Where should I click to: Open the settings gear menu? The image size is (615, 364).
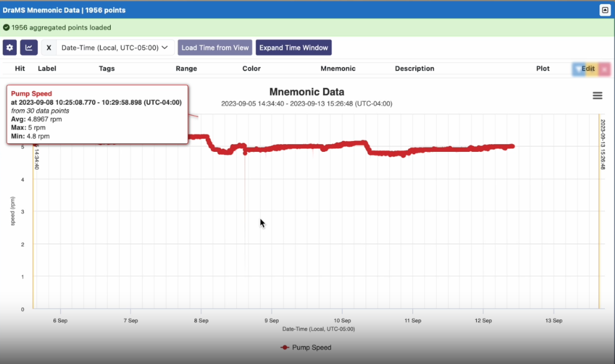(x=10, y=48)
